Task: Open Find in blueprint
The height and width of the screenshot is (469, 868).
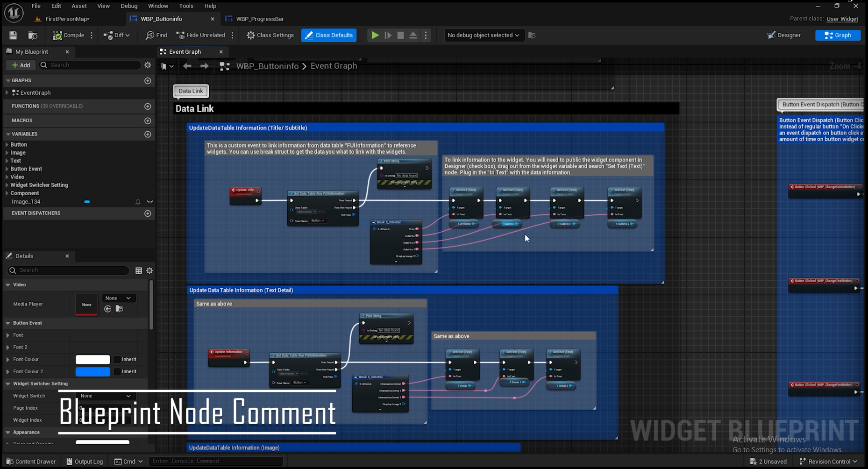Action: (x=157, y=36)
